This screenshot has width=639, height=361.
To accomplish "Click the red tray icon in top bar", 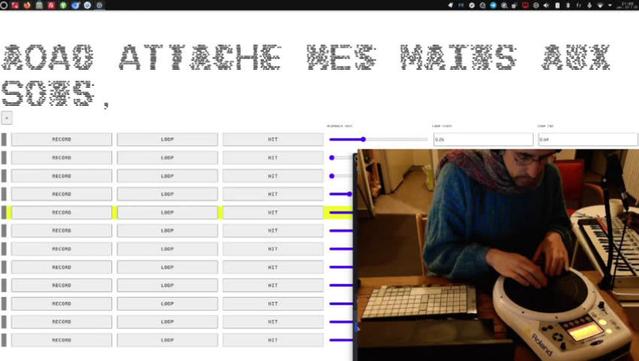I will point(525,5).
